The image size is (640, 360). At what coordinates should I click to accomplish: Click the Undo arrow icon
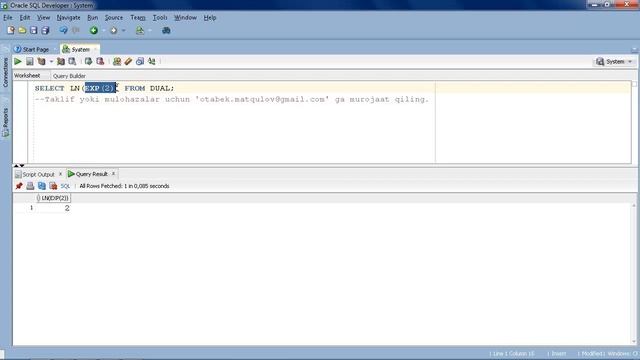(x=63, y=30)
